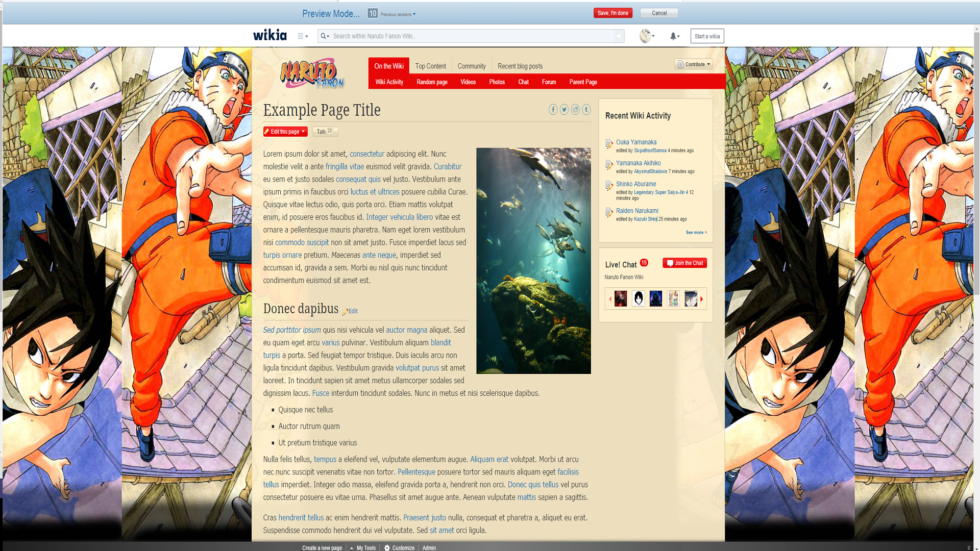This screenshot has width=980, height=551.
Task: Focus the Search within Naruto Fanon Wiki field
Action: point(472,36)
